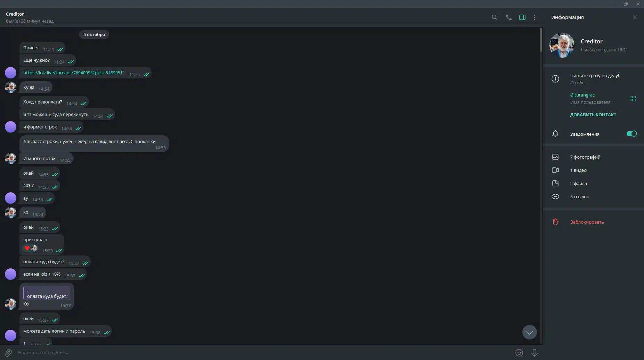Open 5 ссылок shared links
This screenshot has width=644, height=360.
[x=593, y=196]
